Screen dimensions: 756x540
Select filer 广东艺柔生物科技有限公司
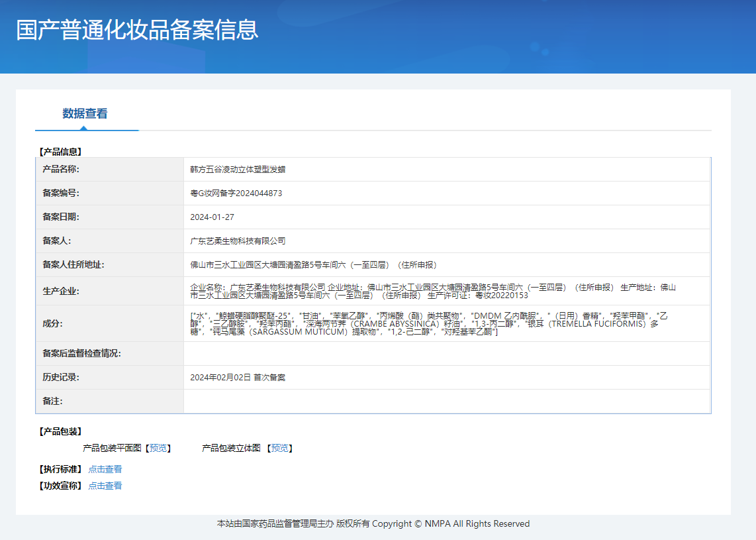pyautogui.click(x=238, y=241)
